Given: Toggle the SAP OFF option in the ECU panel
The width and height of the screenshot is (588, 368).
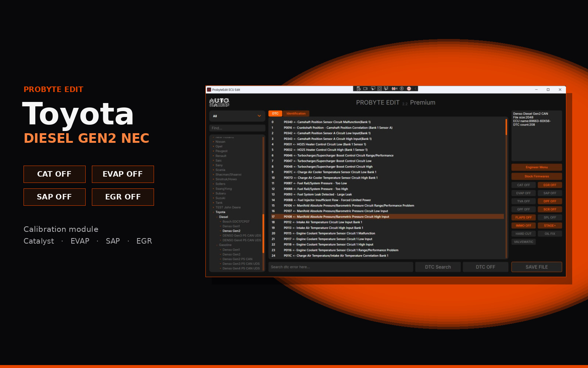Looking at the screenshot, I should pyautogui.click(x=550, y=193).
